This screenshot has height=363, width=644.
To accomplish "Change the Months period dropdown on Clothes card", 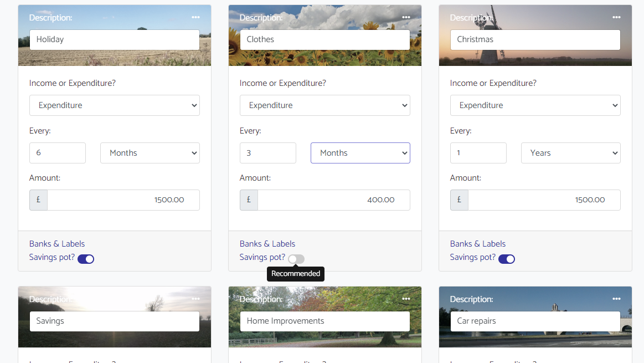I will (360, 153).
